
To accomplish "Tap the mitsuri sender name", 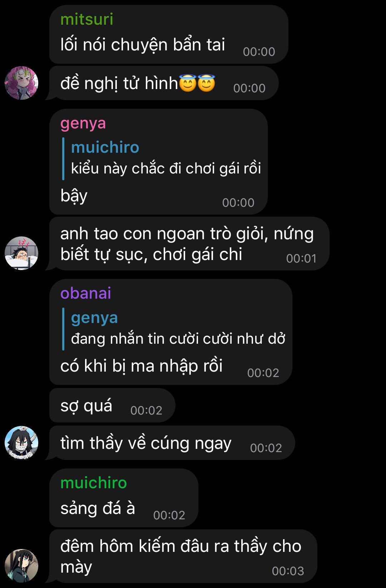I will tap(87, 19).
